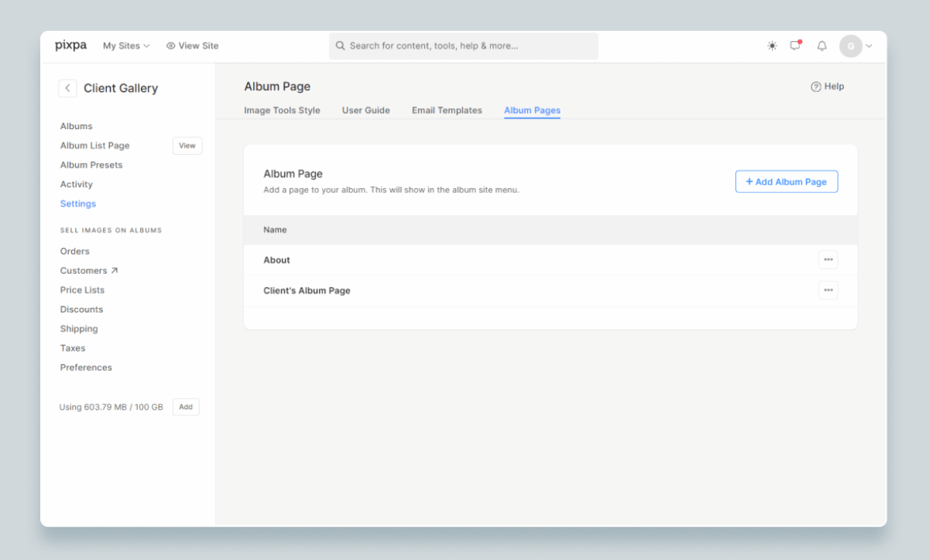Open the User Guide tab
Viewport: 929px width, 560px height.
[x=366, y=111]
